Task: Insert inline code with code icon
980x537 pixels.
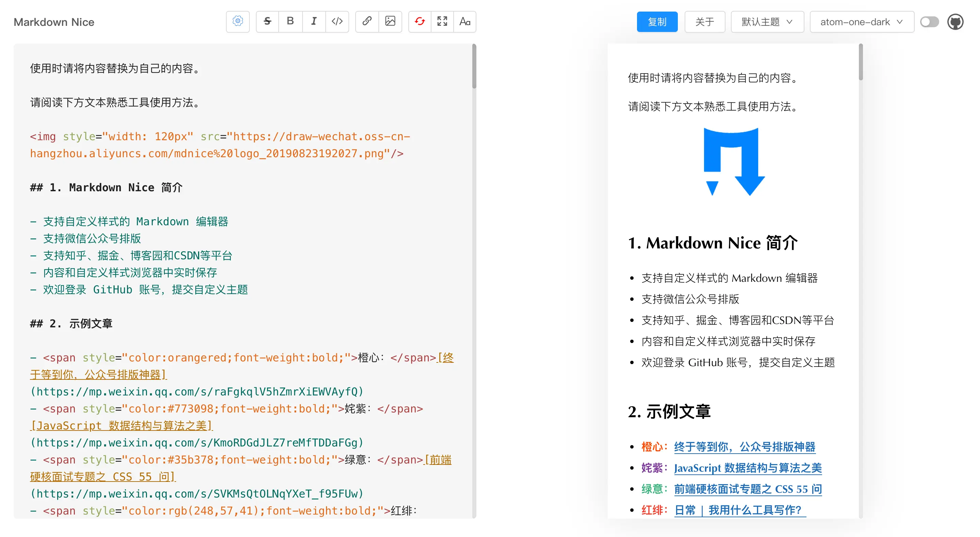Action: click(337, 21)
